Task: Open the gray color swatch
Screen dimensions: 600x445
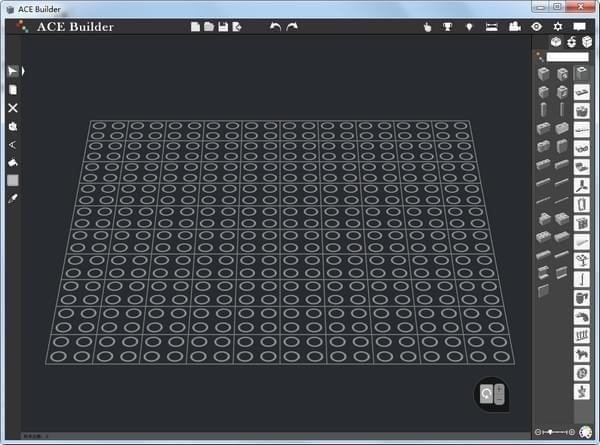Action: (13, 181)
